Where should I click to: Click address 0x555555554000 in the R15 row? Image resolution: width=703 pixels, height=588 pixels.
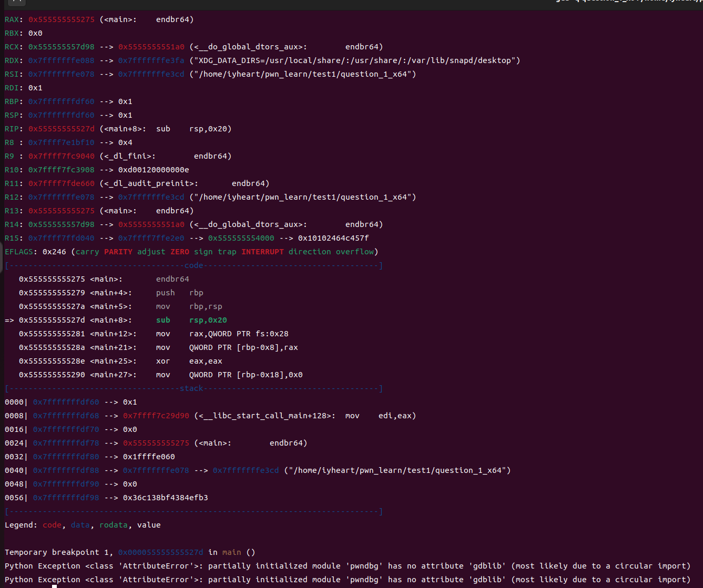[241, 238]
